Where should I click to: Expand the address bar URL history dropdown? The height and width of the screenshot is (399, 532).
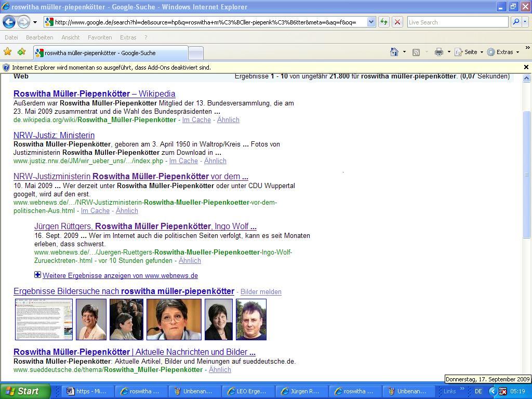pyautogui.click(x=371, y=22)
